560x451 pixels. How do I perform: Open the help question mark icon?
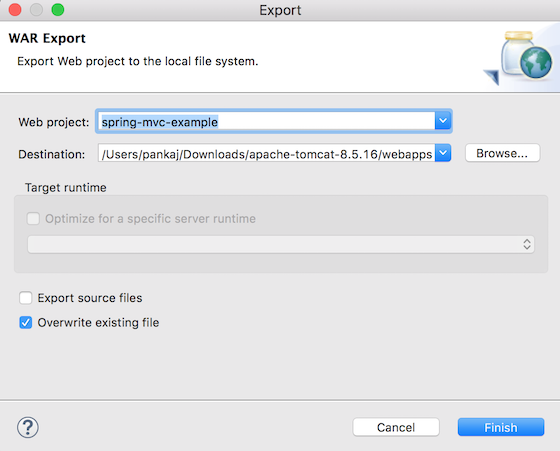point(28,427)
